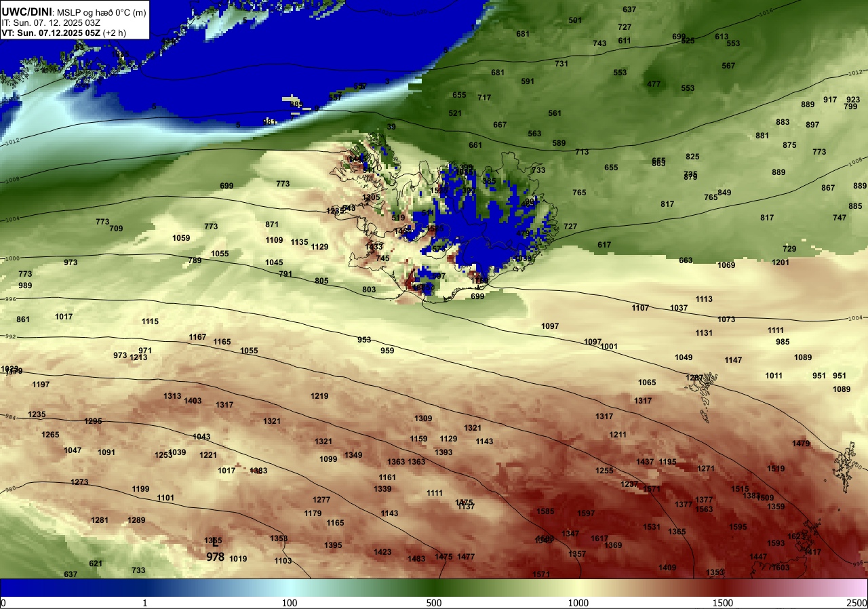Click the height value 1167
Viewport: 868px width, 609px height.
(197, 337)
